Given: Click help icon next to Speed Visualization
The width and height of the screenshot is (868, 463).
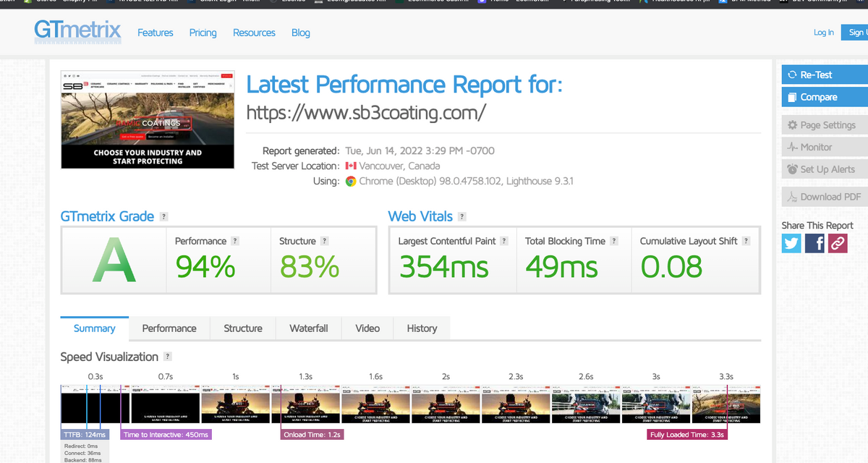Looking at the screenshot, I should point(168,357).
